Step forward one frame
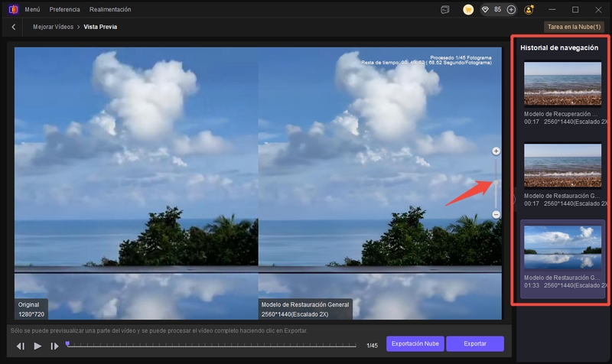The image size is (612, 364). point(54,346)
